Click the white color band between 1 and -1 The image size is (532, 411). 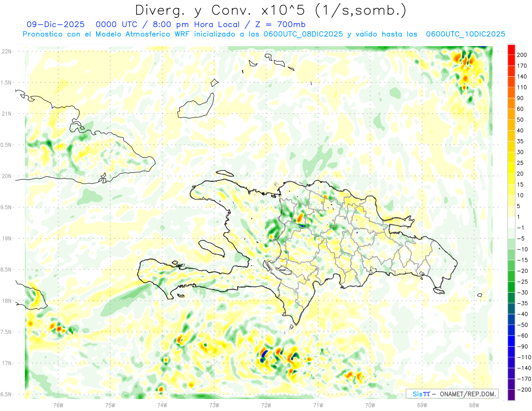point(511,222)
